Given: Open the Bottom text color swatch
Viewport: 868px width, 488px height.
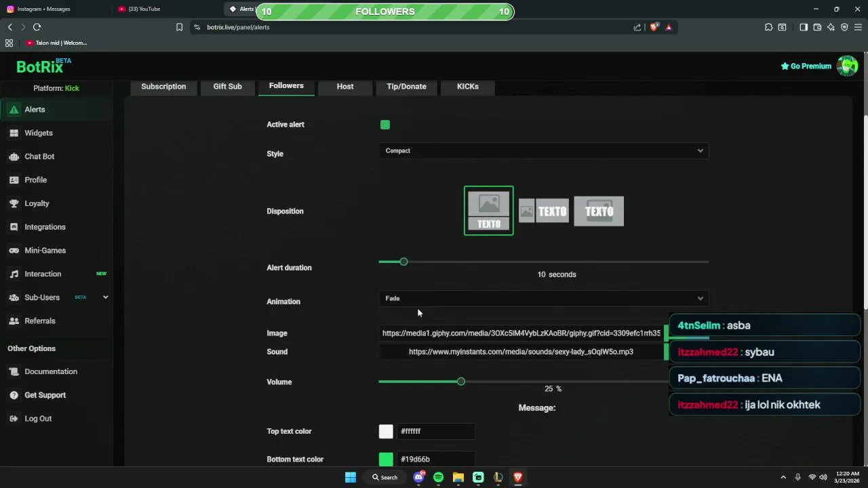Looking at the screenshot, I should (386, 460).
